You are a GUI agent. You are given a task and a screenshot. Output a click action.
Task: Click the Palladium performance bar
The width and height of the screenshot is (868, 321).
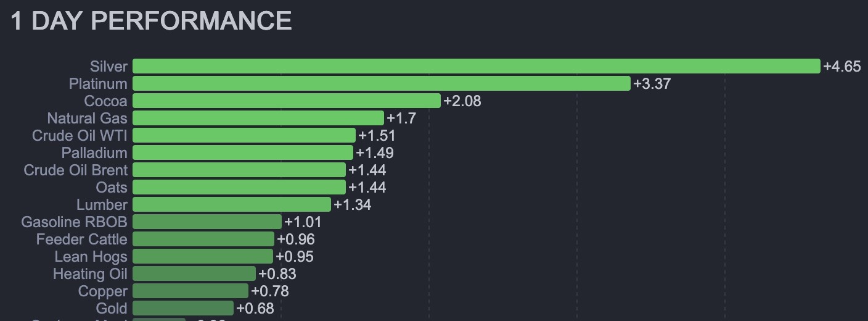pyautogui.click(x=242, y=152)
